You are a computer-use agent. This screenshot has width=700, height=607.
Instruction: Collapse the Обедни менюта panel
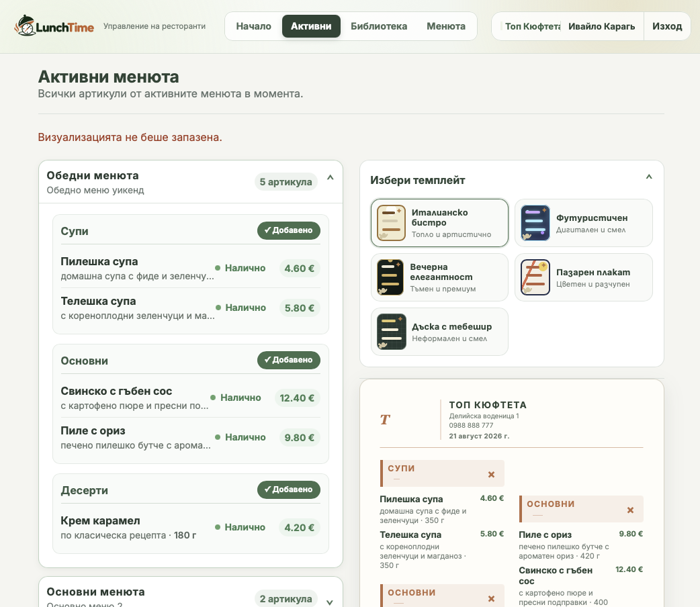point(331,178)
